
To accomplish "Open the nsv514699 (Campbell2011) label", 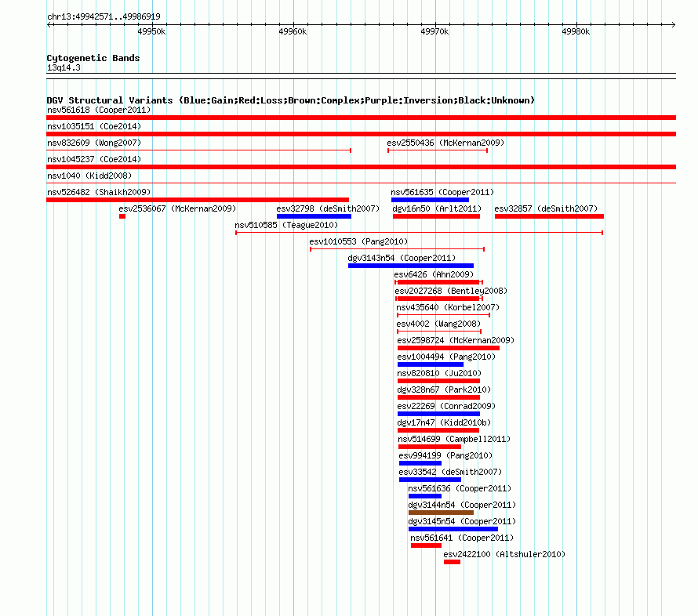I will coord(454,439).
